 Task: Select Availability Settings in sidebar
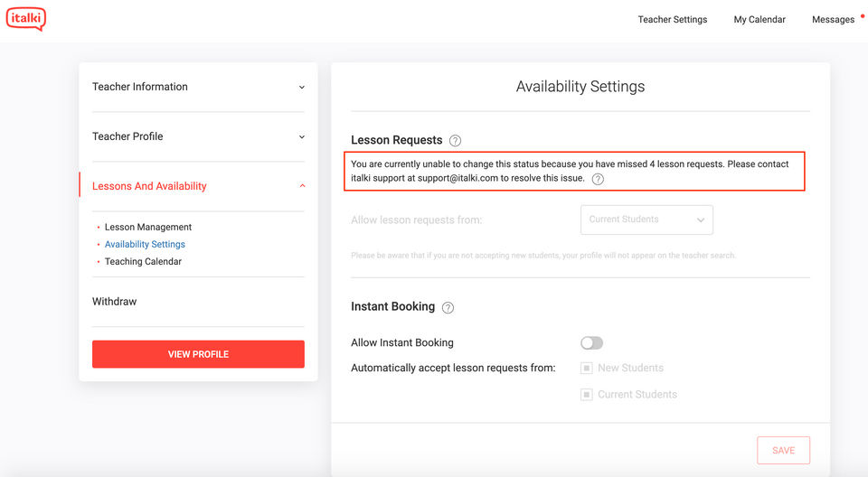tap(145, 244)
